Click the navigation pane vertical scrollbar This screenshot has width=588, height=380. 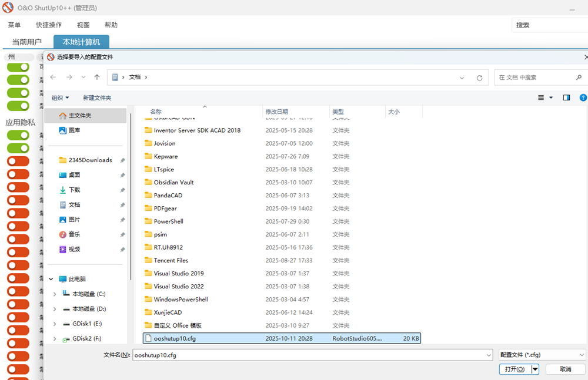click(131, 176)
